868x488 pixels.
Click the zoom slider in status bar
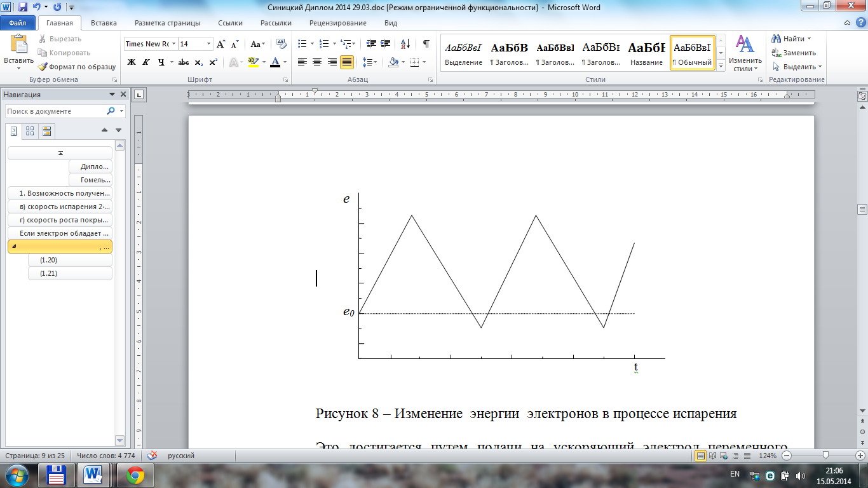pyautogui.click(x=825, y=456)
